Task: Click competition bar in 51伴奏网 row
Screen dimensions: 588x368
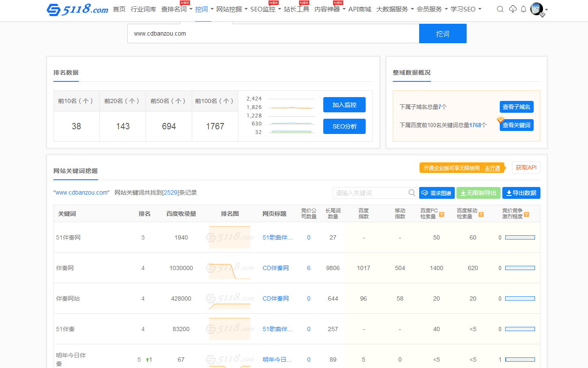Action: point(520,237)
